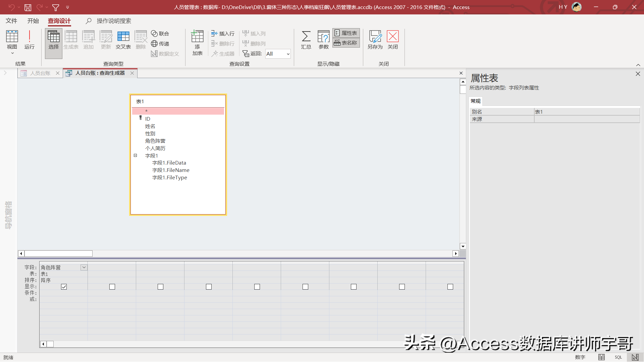Click the asterisk all-fields row
This screenshot has width=644, height=362.
[178, 111]
